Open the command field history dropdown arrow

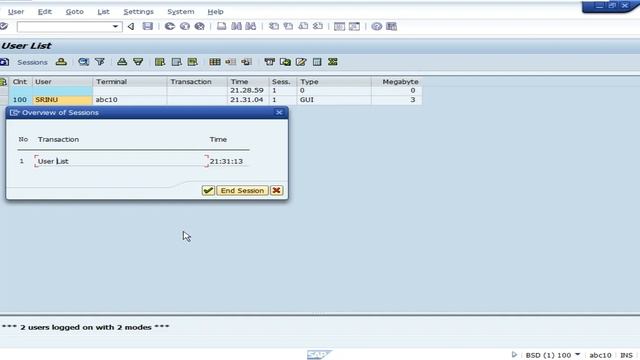116,27
